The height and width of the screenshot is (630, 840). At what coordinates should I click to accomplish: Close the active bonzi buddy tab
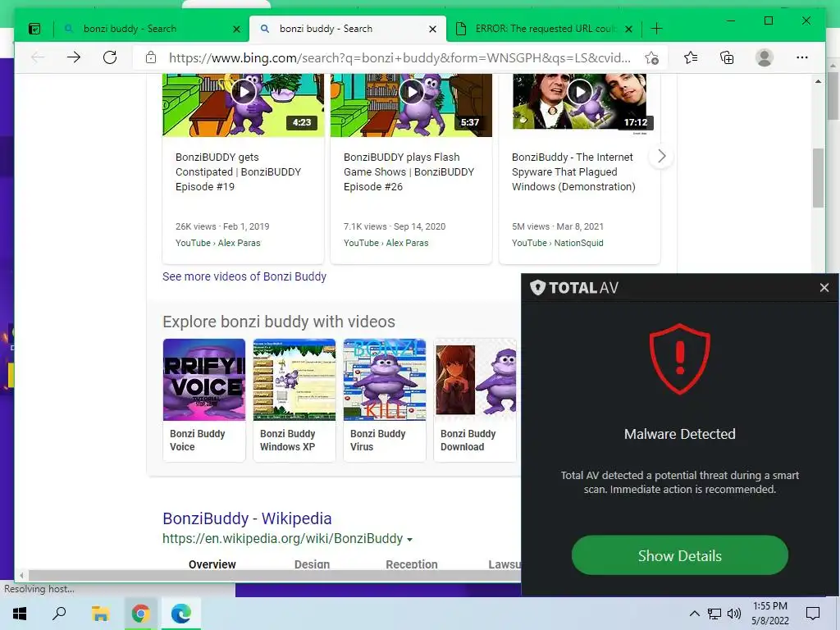pyautogui.click(x=432, y=29)
